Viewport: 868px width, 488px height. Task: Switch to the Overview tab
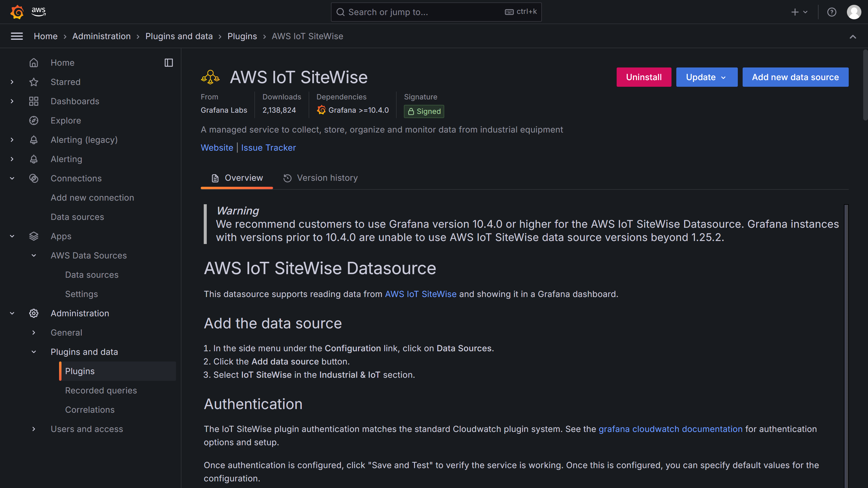point(237,178)
